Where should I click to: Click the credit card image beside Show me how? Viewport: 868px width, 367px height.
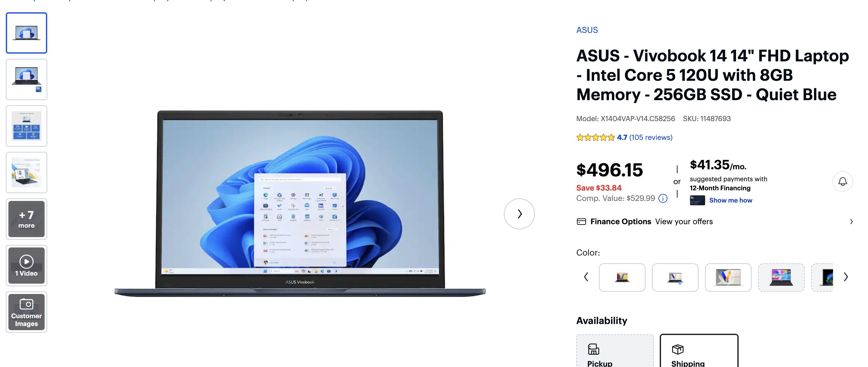(697, 200)
